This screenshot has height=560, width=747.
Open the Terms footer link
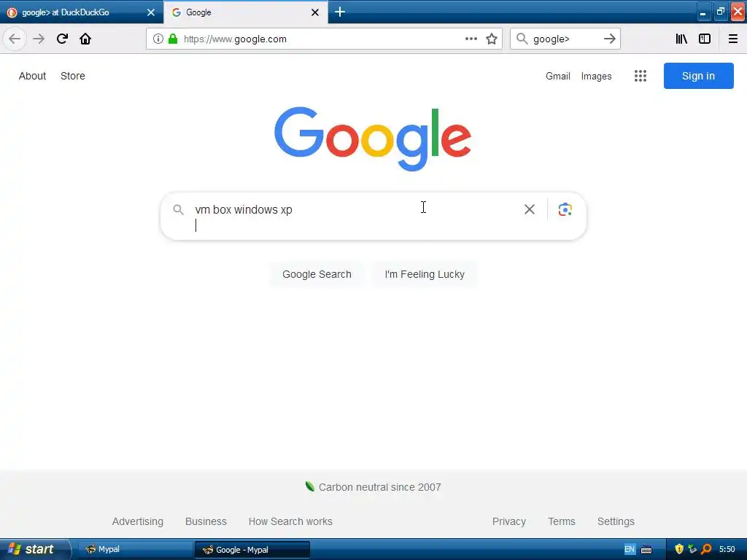[562, 521]
